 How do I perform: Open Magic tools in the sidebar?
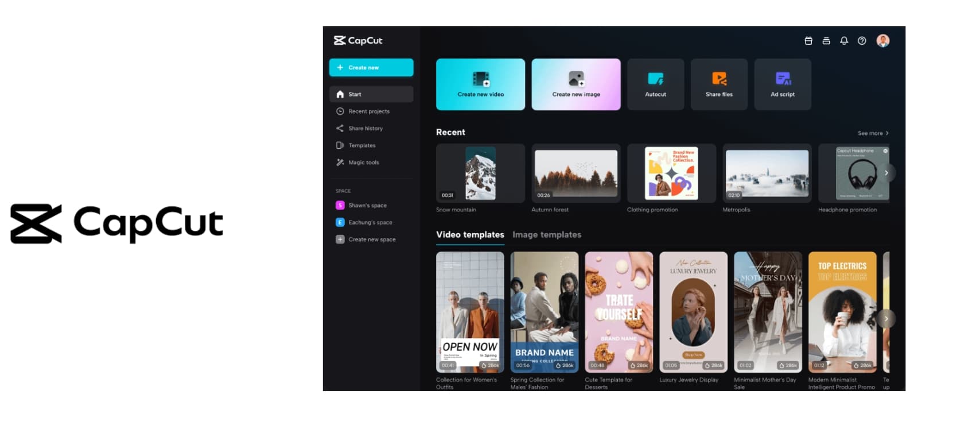coord(371,163)
